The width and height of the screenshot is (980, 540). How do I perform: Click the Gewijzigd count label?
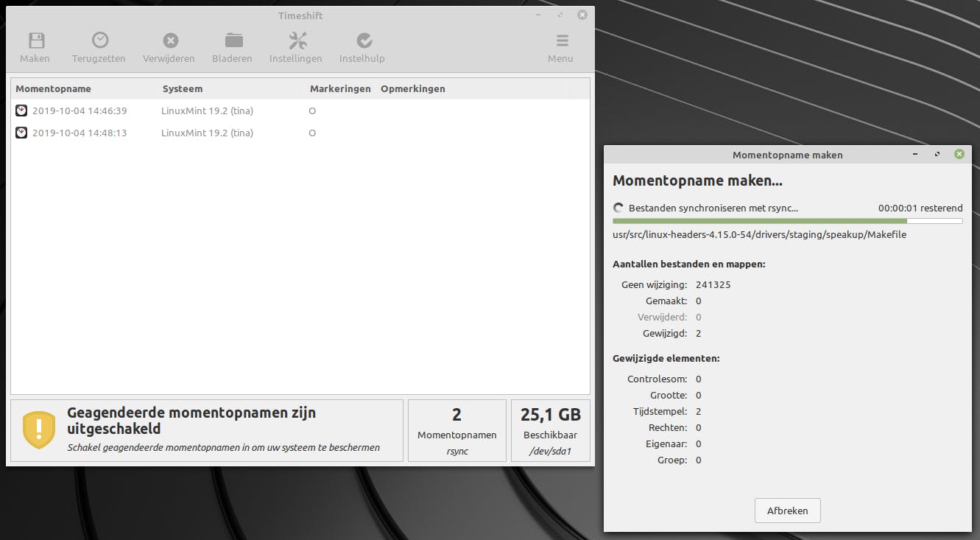(x=665, y=333)
